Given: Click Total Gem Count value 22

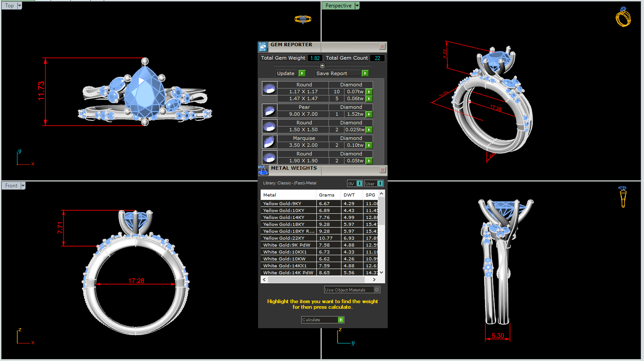Looking at the screenshot, I should click(377, 58).
